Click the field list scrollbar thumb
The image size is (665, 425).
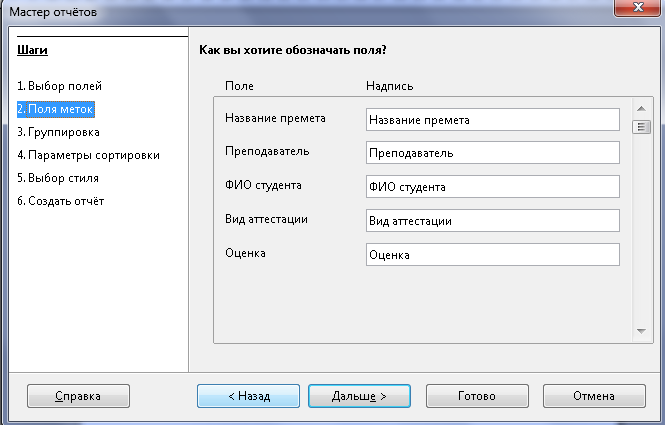coord(641,127)
